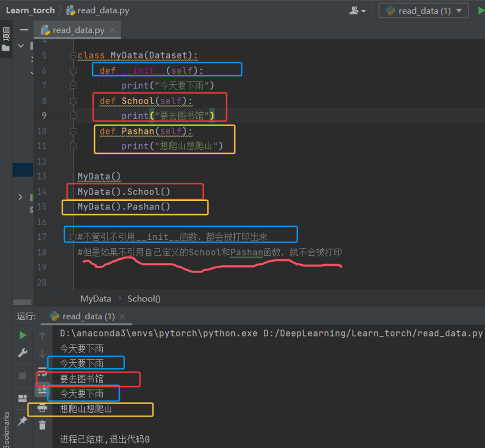
Task: Click MyData in the bottom editor breadcrumb
Action: pos(95,299)
